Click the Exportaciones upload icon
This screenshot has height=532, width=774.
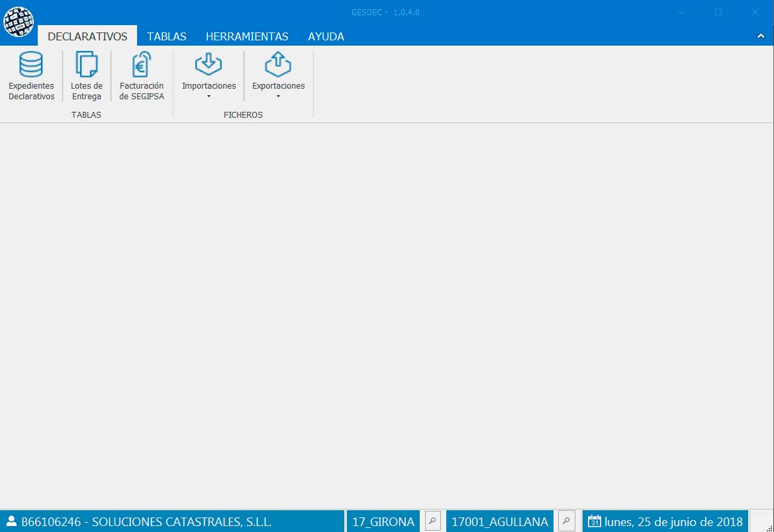pos(278,65)
